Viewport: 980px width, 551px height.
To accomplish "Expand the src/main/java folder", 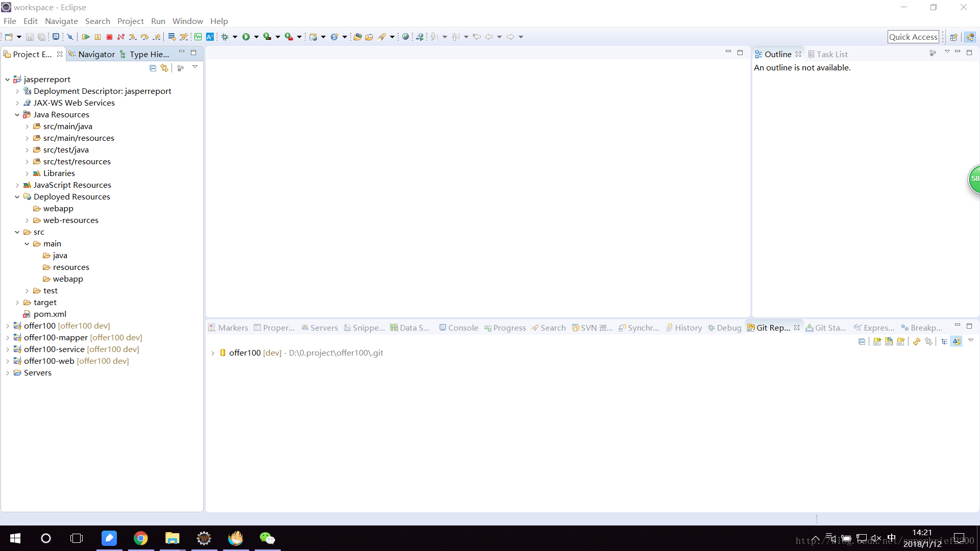I will 27,127.
